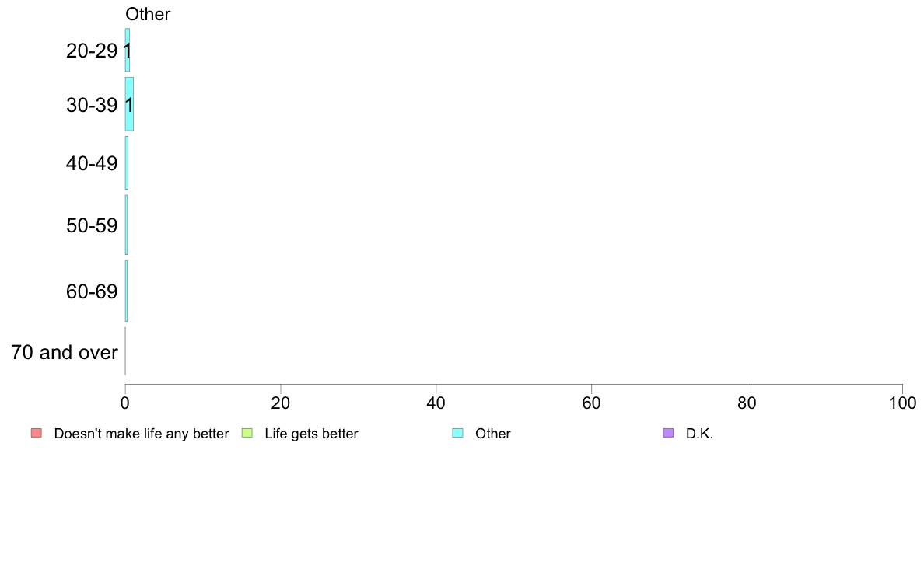This screenshot has width=924, height=572.
Task: Click the 60 tick label on x-axis
Action: tap(591, 403)
